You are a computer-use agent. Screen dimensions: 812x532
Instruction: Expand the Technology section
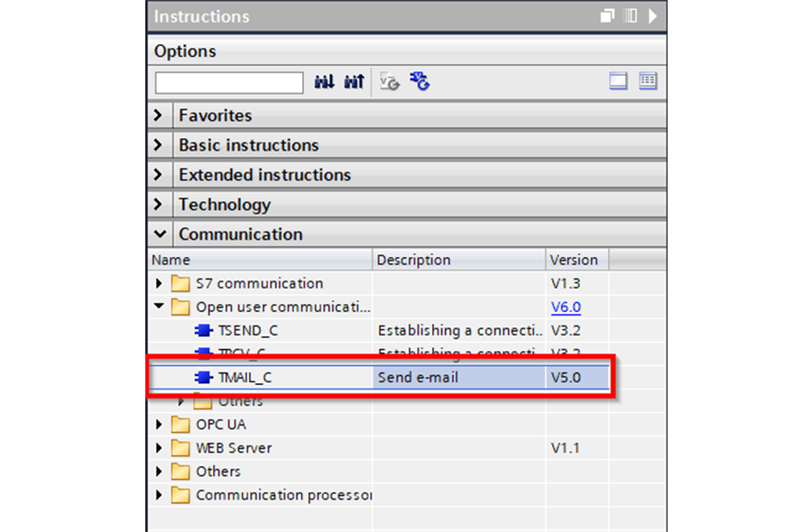[x=159, y=205]
